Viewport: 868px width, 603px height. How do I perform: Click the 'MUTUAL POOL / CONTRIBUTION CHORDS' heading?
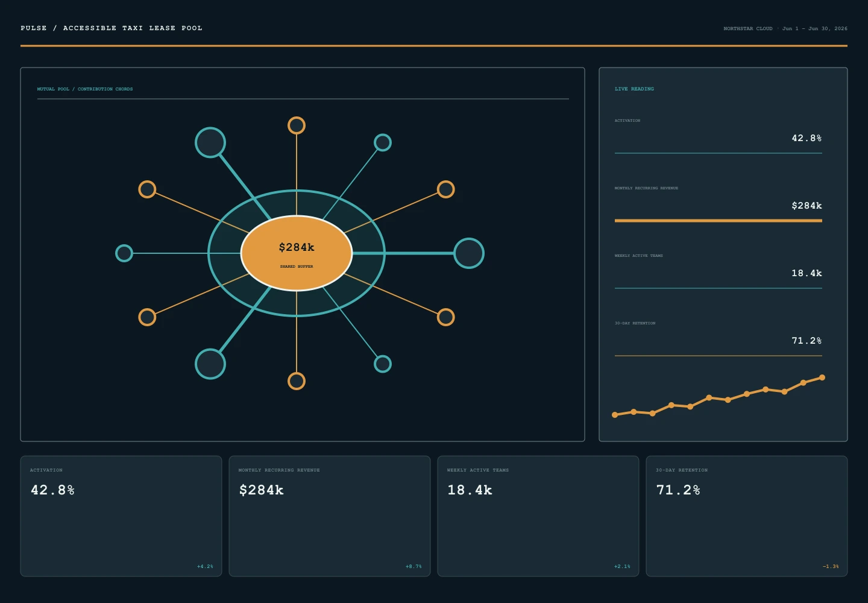[x=85, y=89]
